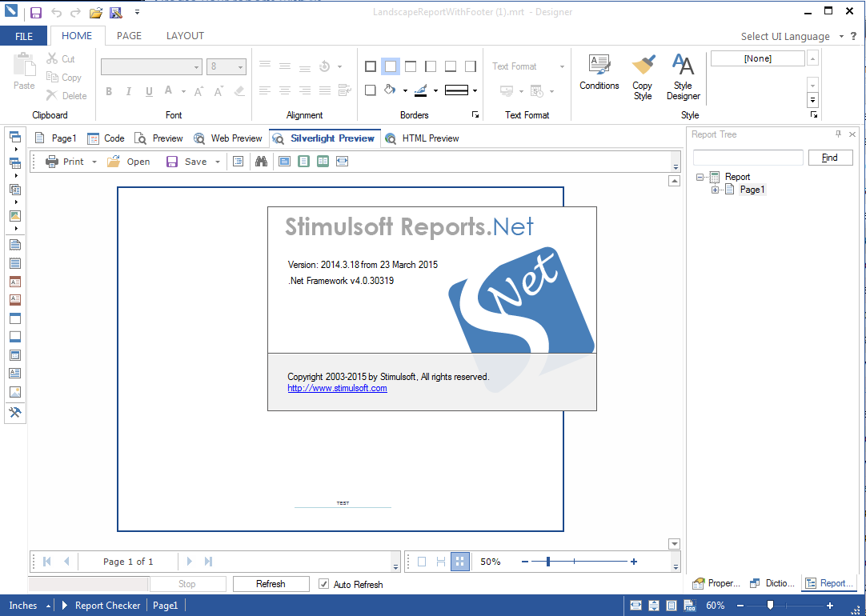Switch to the Dictionary panel tab
This screenshot has height=616, width=866.
(x=772, y=583)
